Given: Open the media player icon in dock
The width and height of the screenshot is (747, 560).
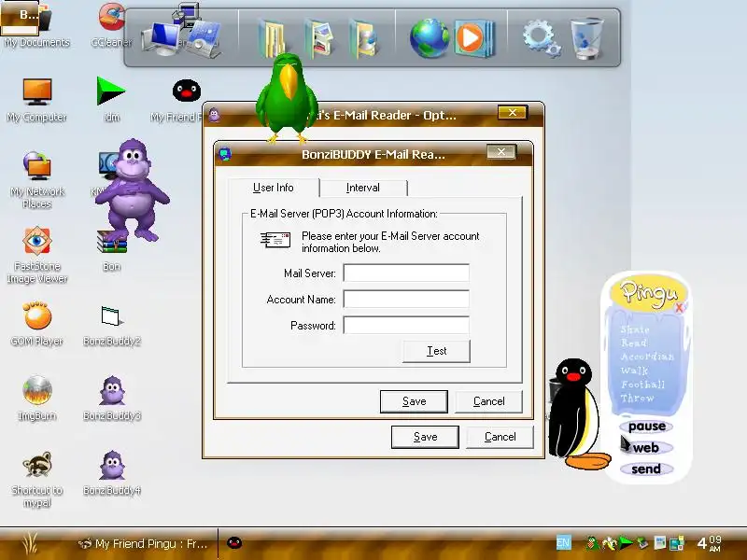Looking at the screenshot, I should (473, 38).
